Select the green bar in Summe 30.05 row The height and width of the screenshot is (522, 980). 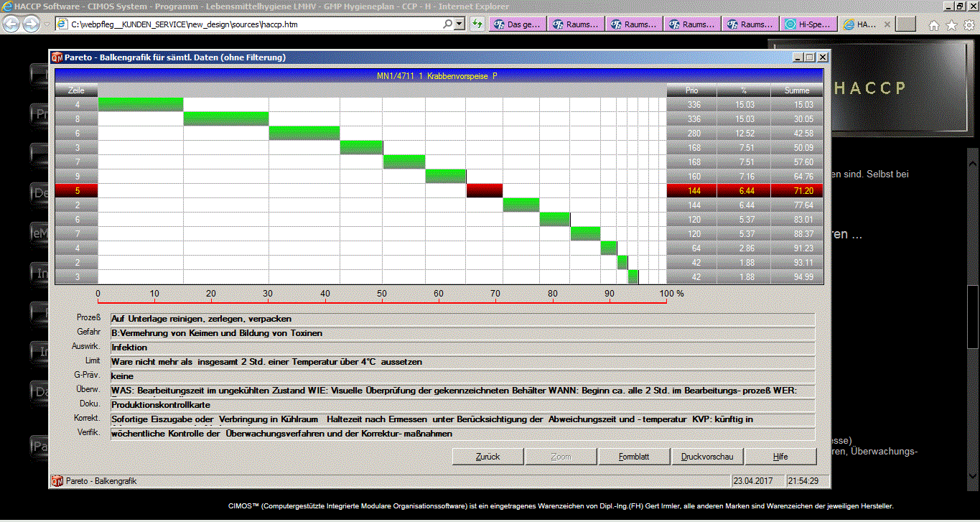click(226, 118)
